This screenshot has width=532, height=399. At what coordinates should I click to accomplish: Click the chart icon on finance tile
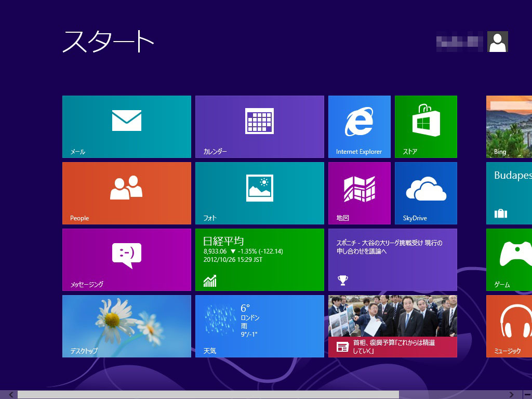[x=210, y=281]
